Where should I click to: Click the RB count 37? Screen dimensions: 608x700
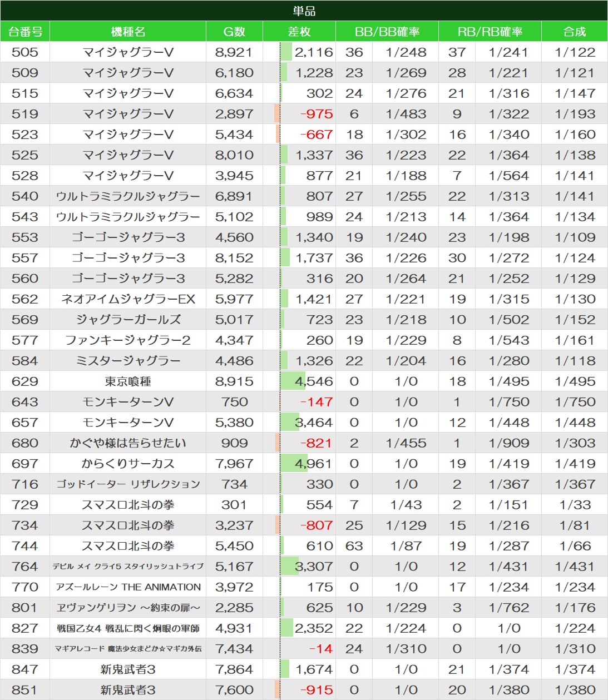(457, 52)
